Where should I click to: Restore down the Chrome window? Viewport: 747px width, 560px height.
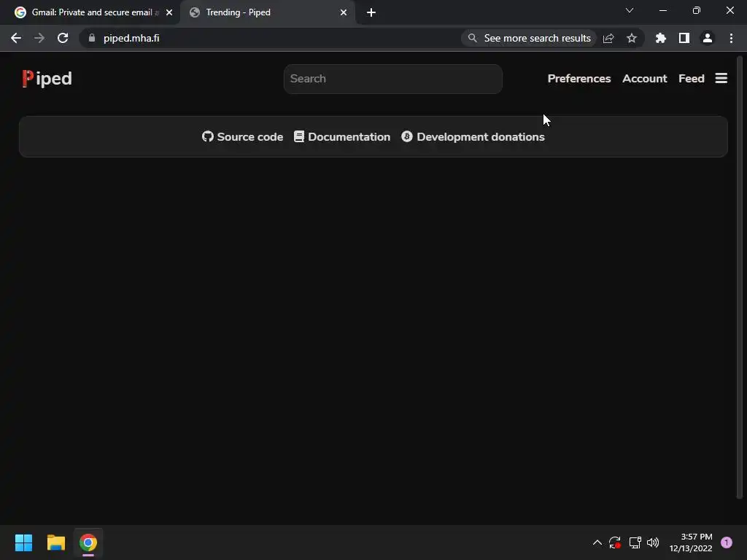click(x=697, y=10)
